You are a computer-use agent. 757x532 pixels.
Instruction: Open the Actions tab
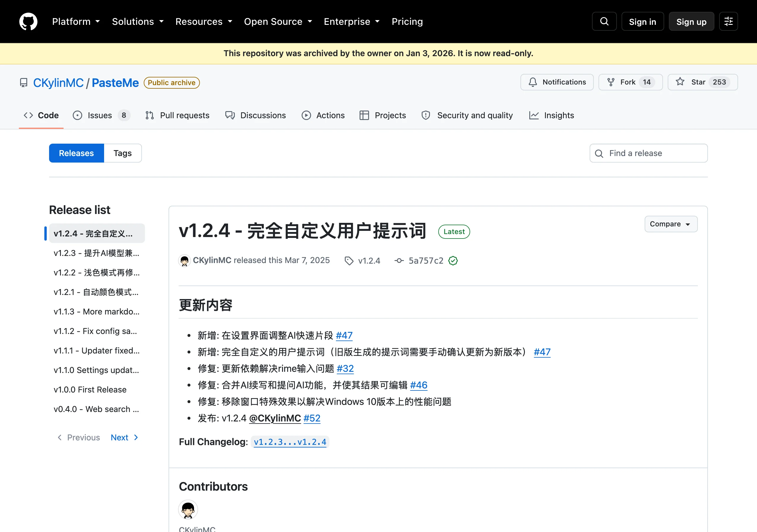pyautogui.click(x=323, y=115)
